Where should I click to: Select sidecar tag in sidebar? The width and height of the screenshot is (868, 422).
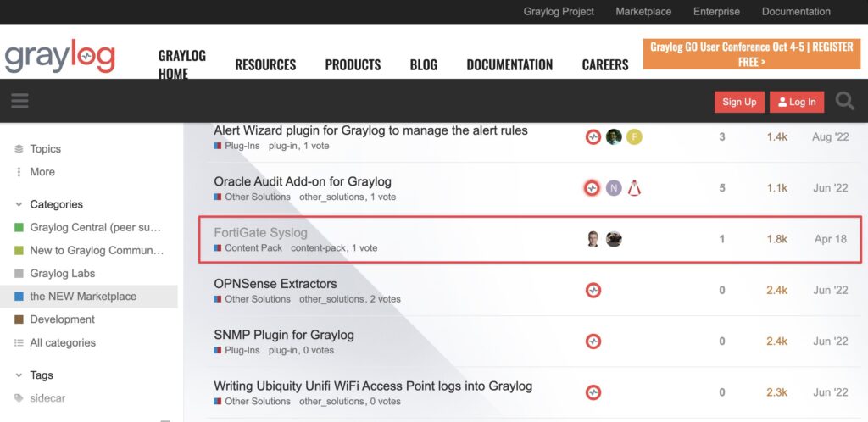point(47,397)
